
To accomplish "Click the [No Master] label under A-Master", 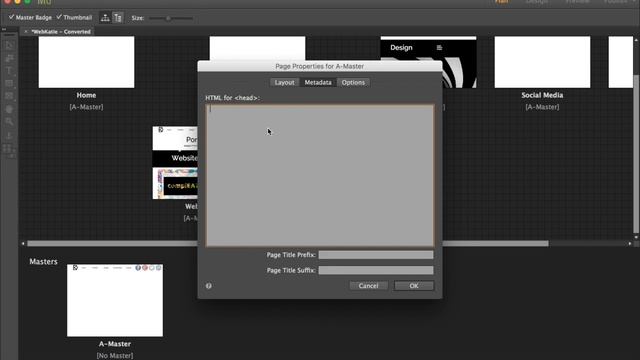I will pos(115,356).
